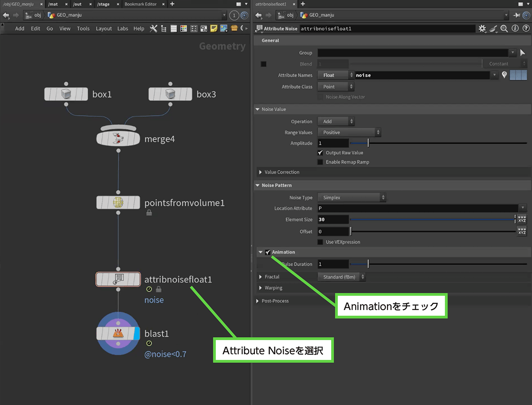Image resolution: width=532 pixels, height=405 pixels.
Task: Open the Labs menu
Action: 123,29
